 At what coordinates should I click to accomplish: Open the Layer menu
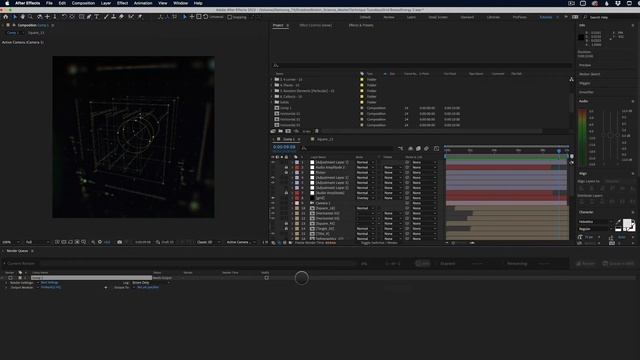106,3
